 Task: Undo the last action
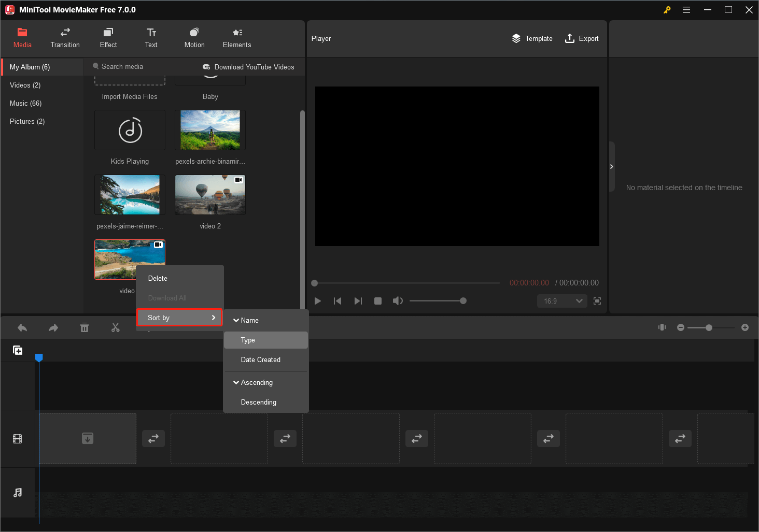coord(22,328)
